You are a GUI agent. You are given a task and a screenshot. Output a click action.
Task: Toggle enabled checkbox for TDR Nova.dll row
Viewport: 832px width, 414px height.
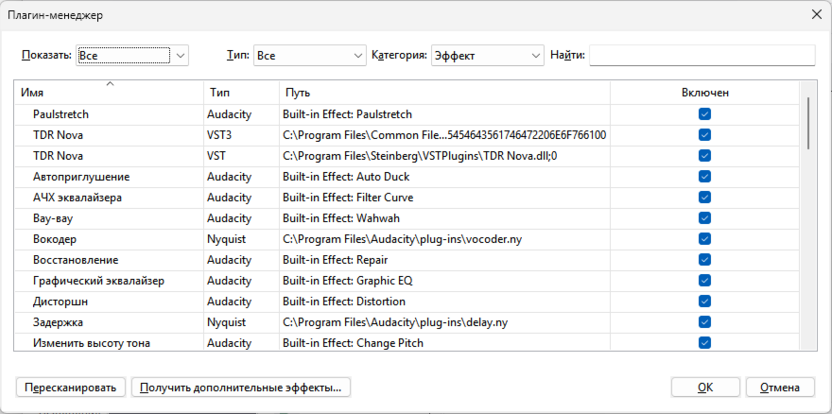click(705, 156)
